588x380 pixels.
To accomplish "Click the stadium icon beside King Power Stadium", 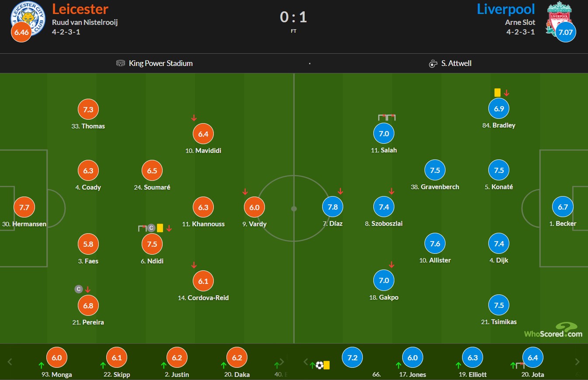I will pyautogui.click(x=121, y=63).
